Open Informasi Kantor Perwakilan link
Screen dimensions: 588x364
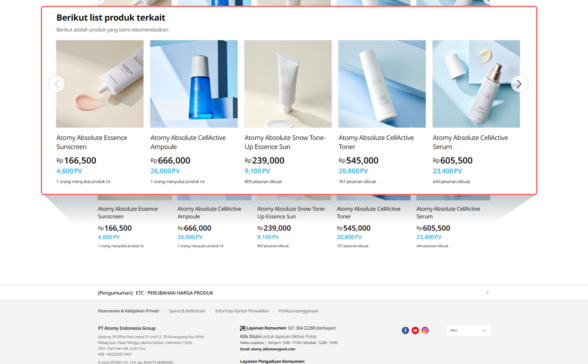tap(242, 311)
